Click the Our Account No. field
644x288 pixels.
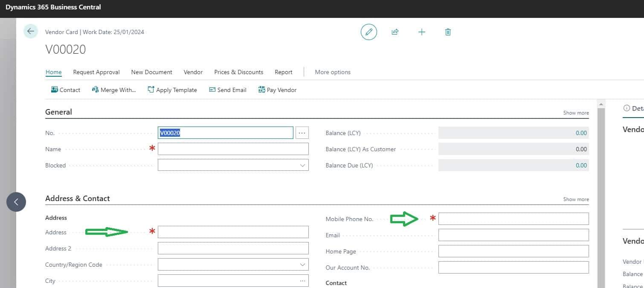click(513, 268)
